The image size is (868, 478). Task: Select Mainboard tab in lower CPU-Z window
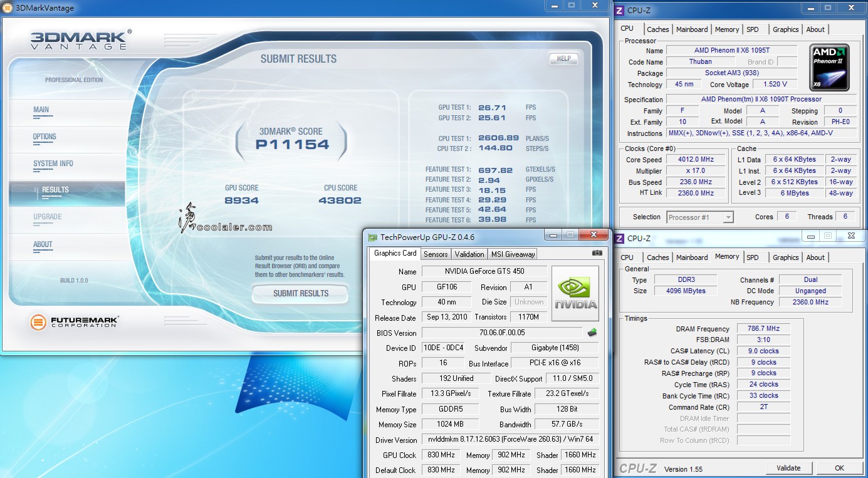pyautogui.click(x=692, y=257)
